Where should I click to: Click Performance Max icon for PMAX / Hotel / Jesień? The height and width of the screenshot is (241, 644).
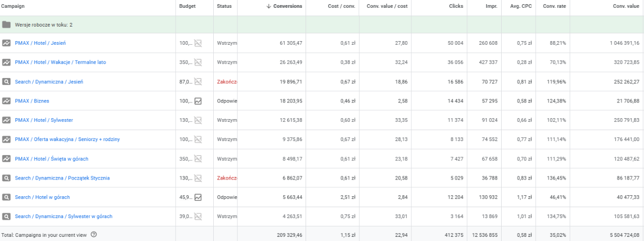(6, 43)
